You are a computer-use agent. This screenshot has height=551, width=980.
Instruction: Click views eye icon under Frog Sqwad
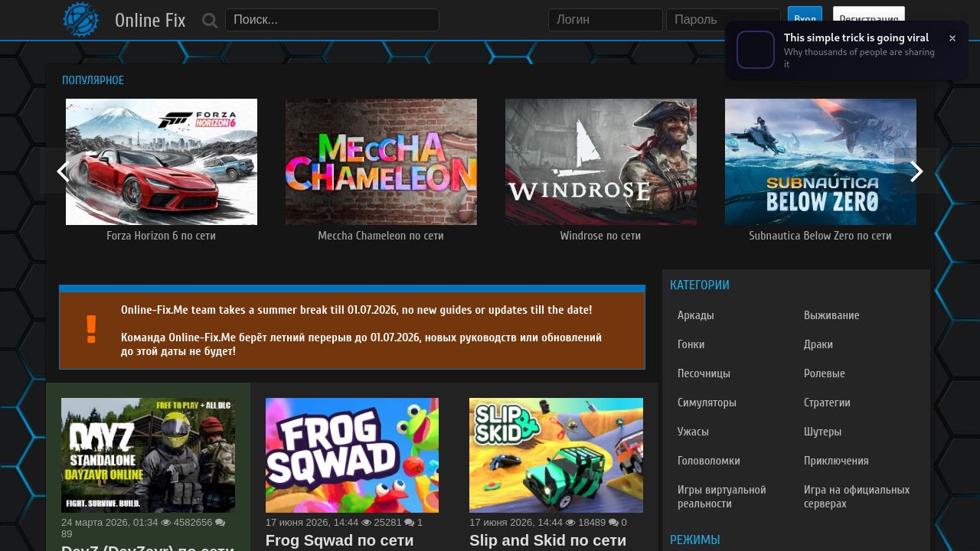pyautogui.click(x=366, y=523)
